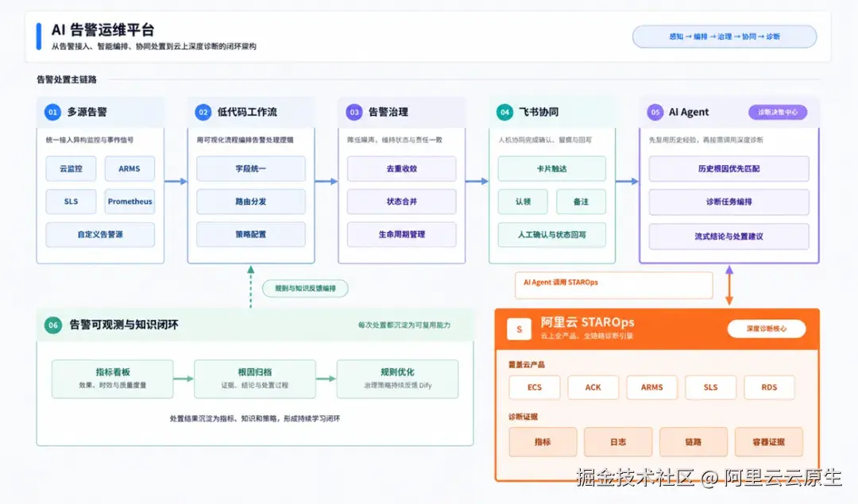
Task: Click the 05 number badge beside AI Agent
Action: [x=655, y=112]
